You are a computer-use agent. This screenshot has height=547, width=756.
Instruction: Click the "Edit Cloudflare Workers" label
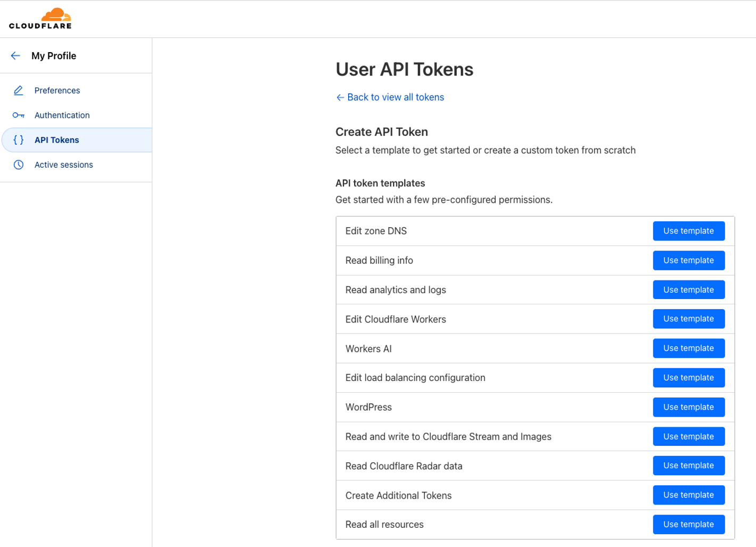(396, 319)
